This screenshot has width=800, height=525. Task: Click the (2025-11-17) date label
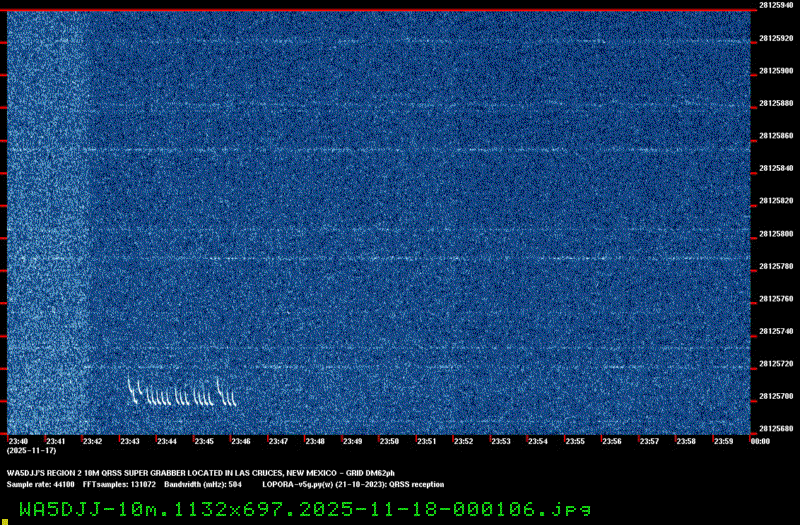coord(32,451)
